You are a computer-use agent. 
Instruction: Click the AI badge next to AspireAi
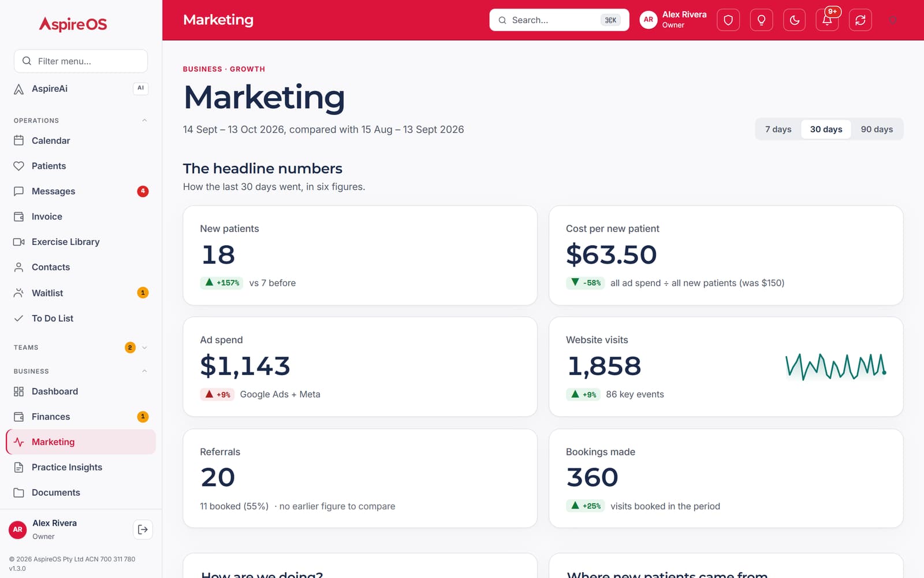point(141,88)
